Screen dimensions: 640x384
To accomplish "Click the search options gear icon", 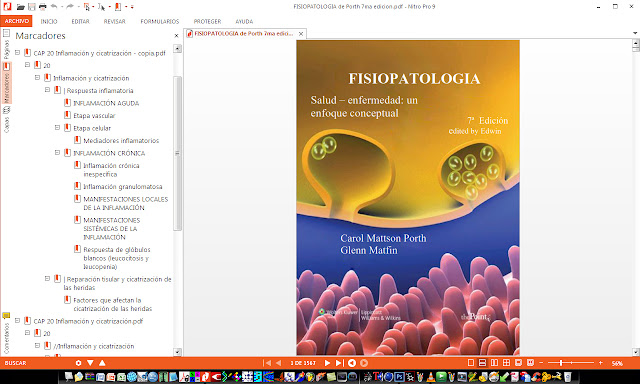I will 78,363.
